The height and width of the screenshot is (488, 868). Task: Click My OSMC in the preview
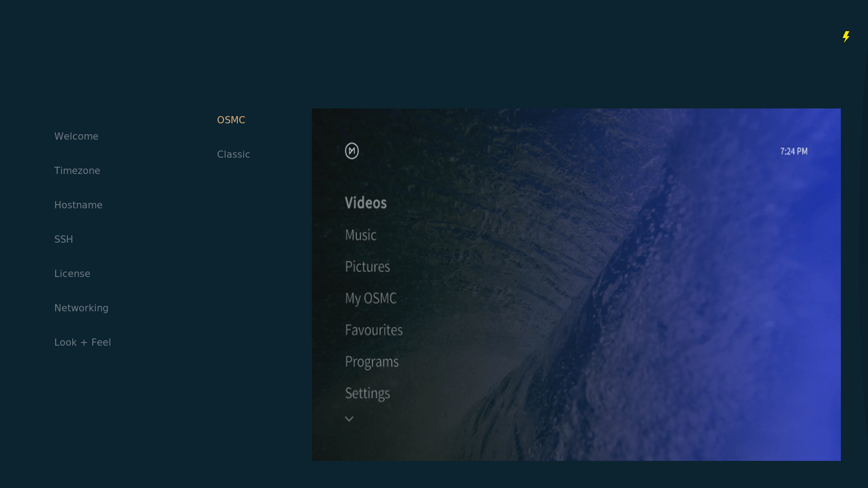pos(371,298)
